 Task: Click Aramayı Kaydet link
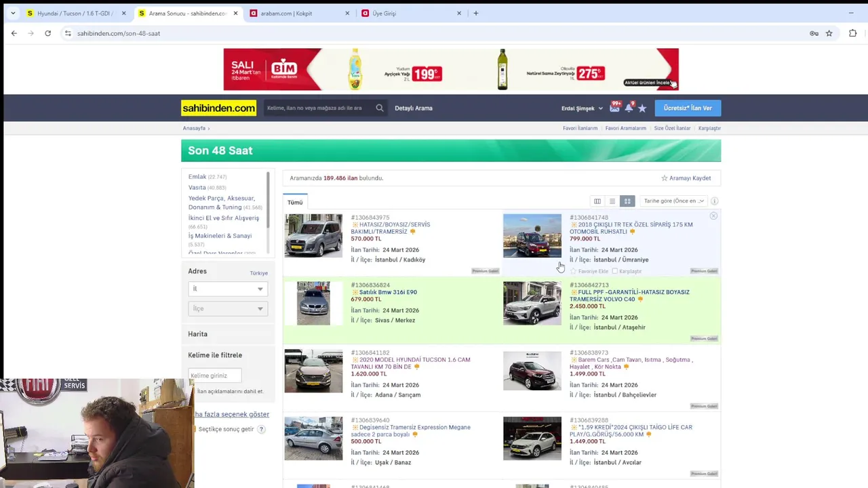tap(686, 178)
